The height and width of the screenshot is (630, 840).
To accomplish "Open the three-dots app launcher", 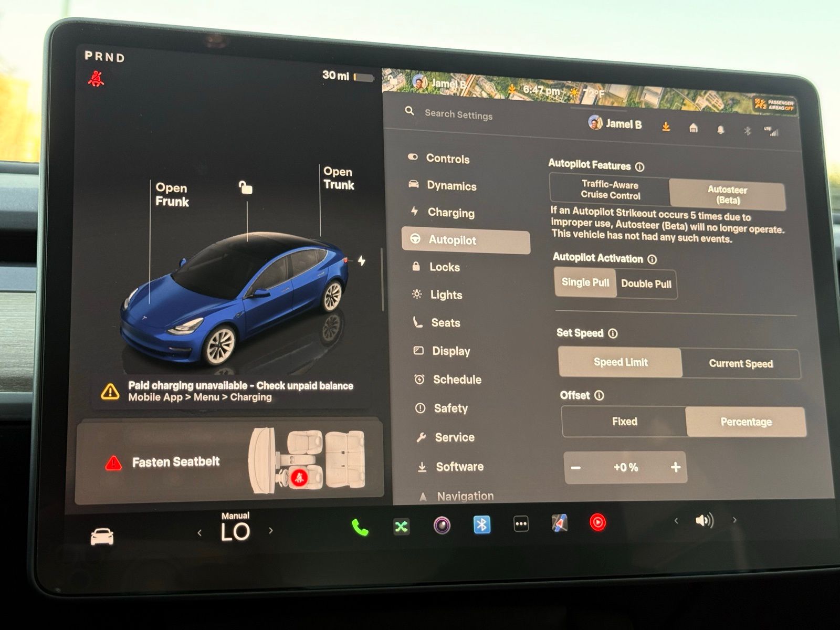I will click(x=521, y=524).
